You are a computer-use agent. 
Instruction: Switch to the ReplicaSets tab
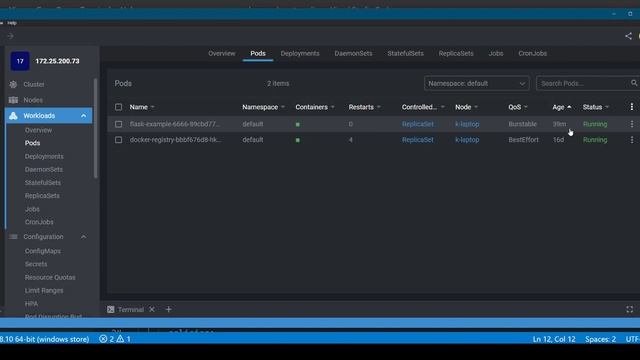pyautogui.click(x=456, y=53)
